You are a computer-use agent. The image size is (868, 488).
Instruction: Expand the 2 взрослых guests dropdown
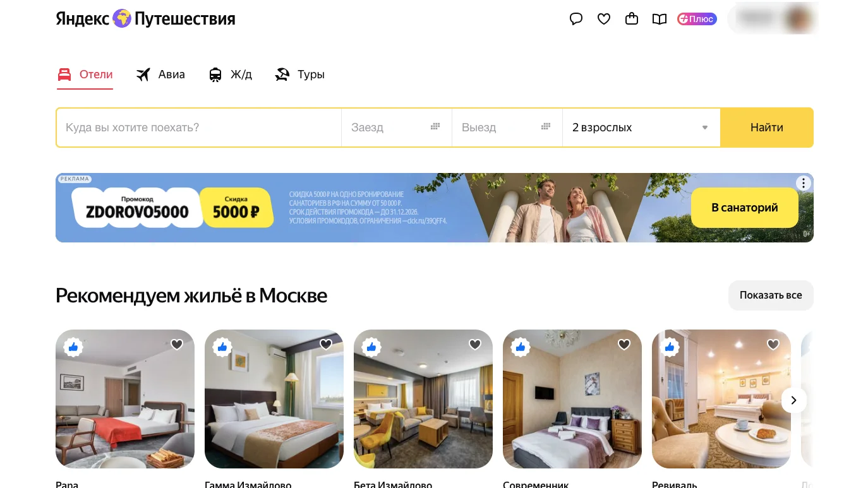(641, 128)
